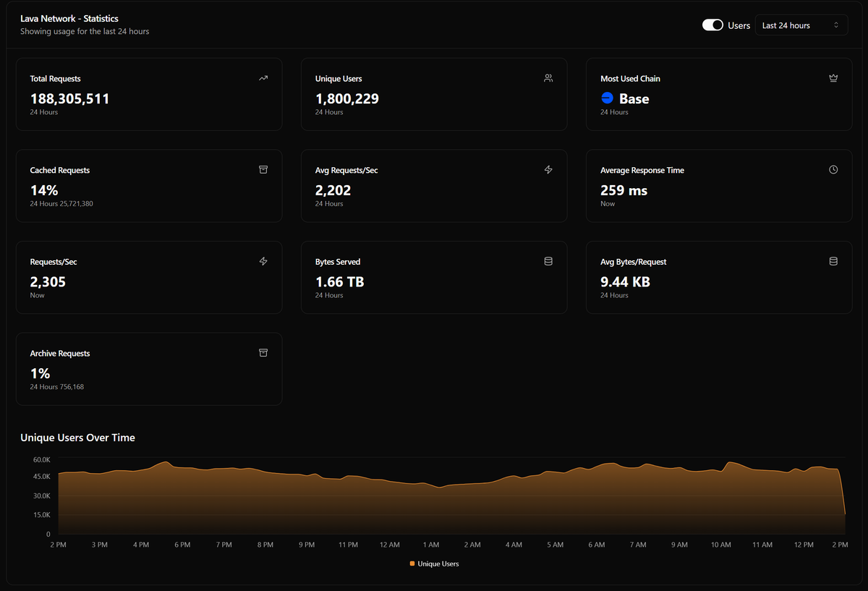Click the clock icon on Average Response Time

click(833, 170)
